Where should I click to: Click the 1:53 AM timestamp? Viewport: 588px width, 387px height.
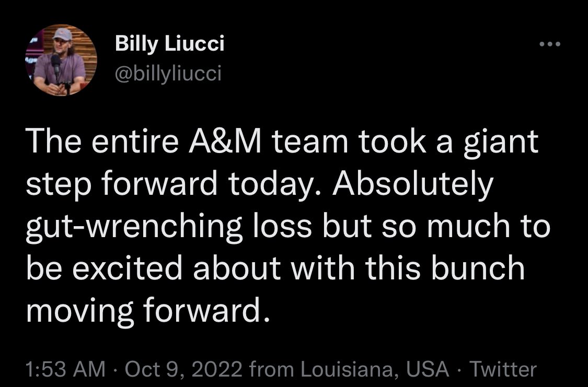[66, 369]
